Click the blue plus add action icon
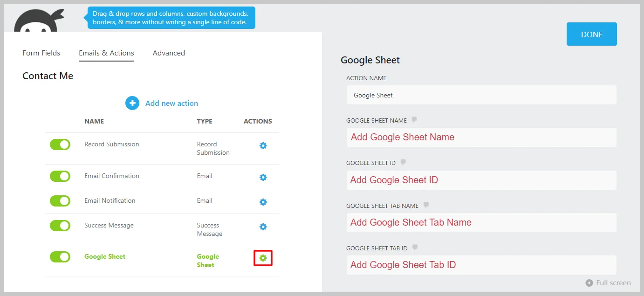The image size is (644, 296). [132, 103]
